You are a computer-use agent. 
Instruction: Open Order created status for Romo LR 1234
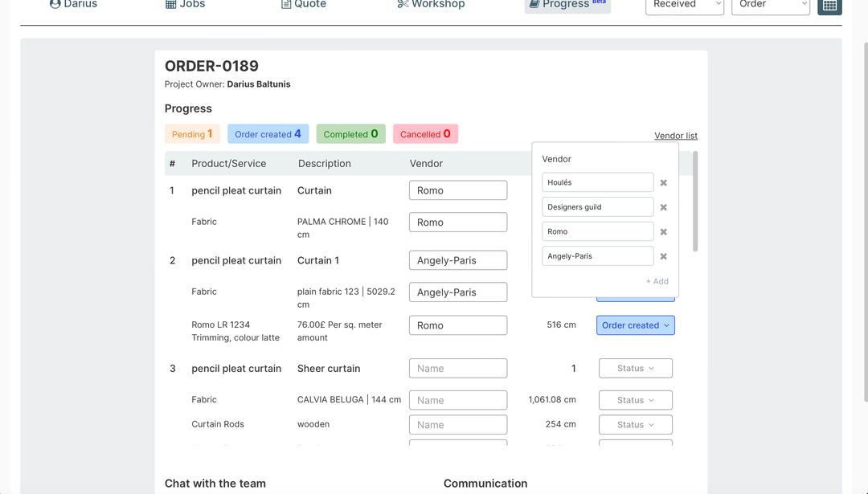tap(636, 325)
